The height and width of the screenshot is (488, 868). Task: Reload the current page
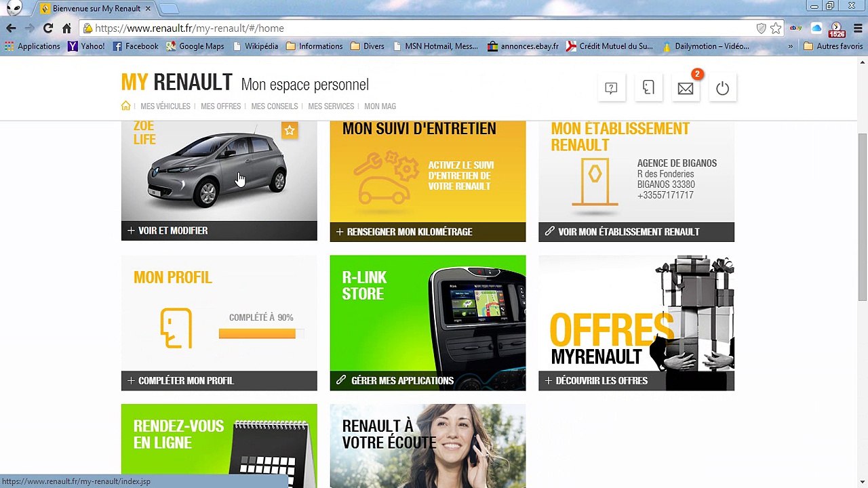click(x=48, y=28)
